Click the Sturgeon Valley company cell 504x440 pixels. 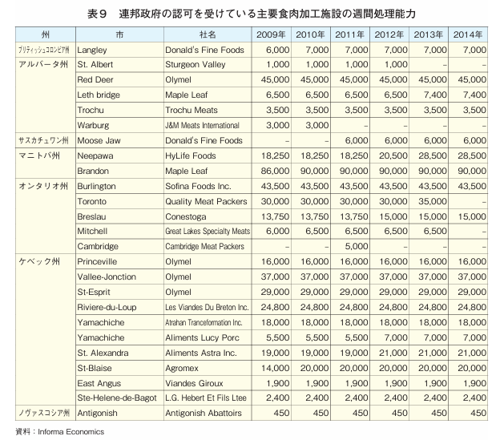click(x=208, y=65)
